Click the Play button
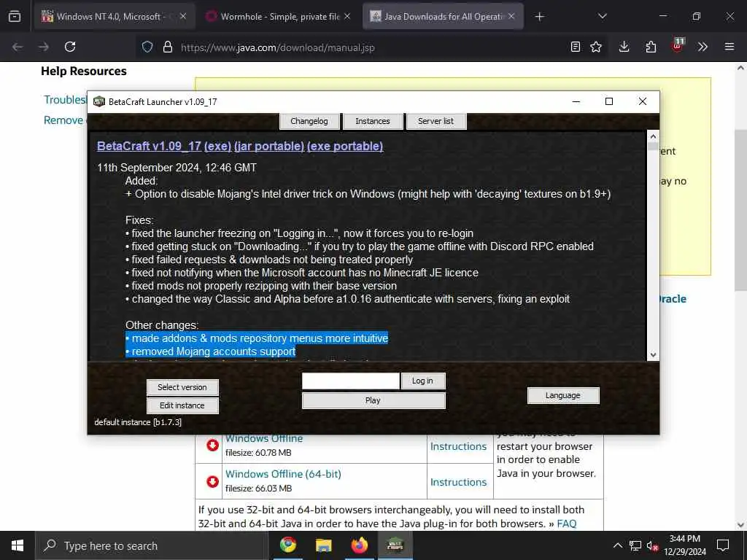 point(373,400)
